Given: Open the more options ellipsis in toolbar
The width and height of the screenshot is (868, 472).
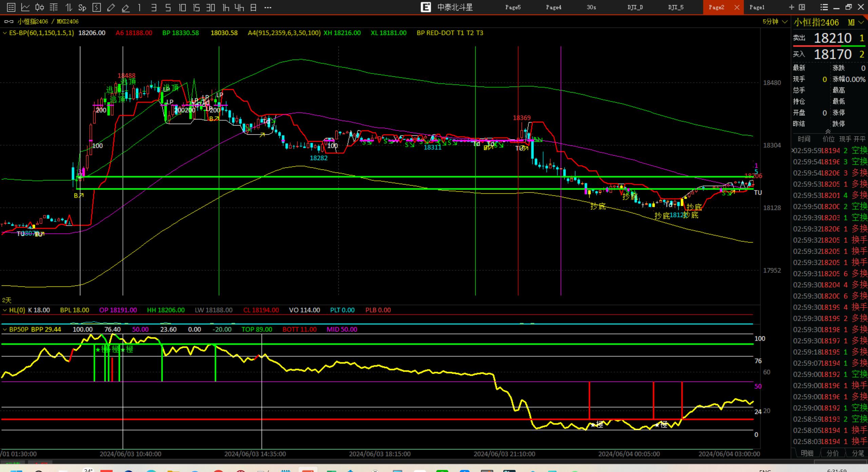Looking at the screenshot, I should tap(268, 7).
